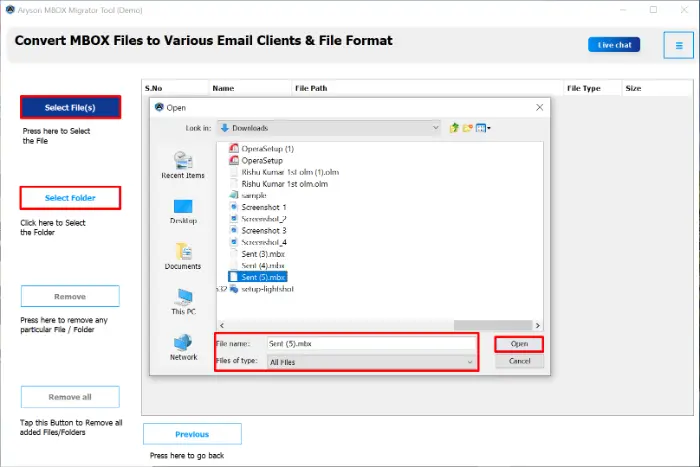Screen dimensions: 700x467
Task: Select the highlighted Sent (5).mbx file
Action: click(x=258, y=277)
